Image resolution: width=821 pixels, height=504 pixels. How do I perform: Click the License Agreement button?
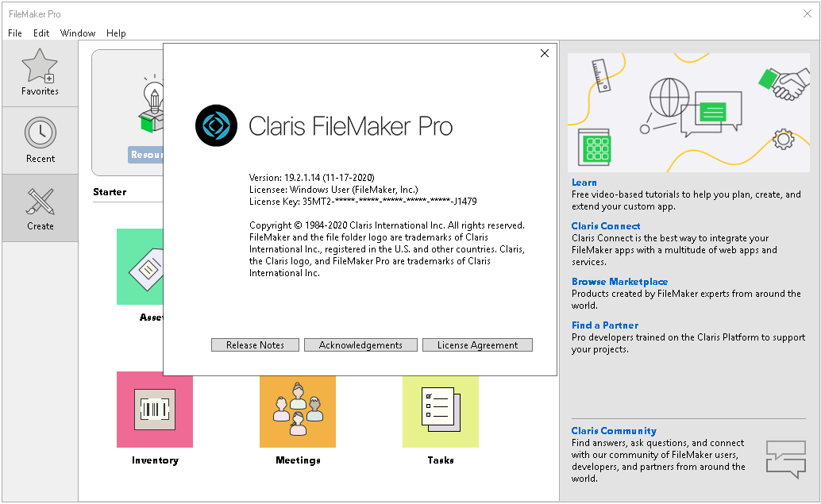point(477,345)
